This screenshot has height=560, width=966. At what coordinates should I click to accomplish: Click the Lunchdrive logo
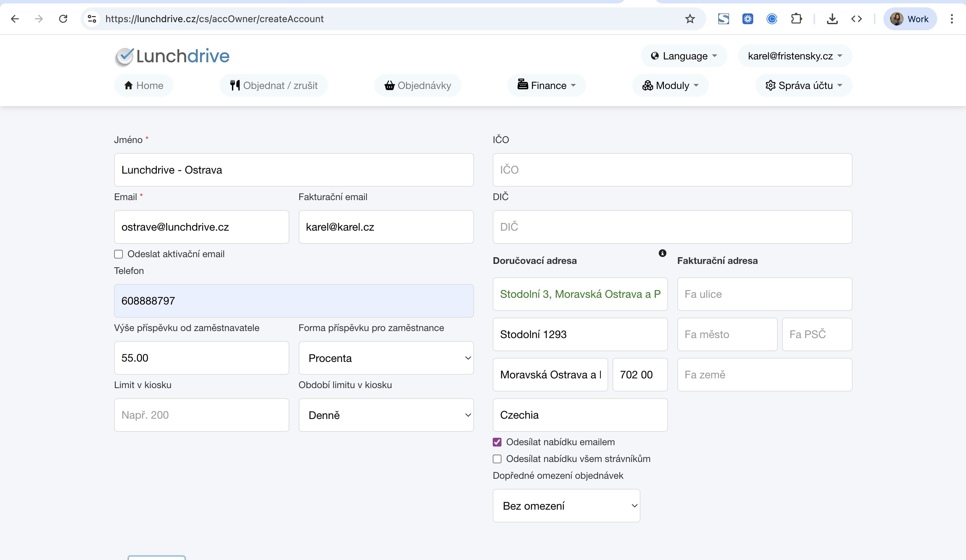click(172, 56)
